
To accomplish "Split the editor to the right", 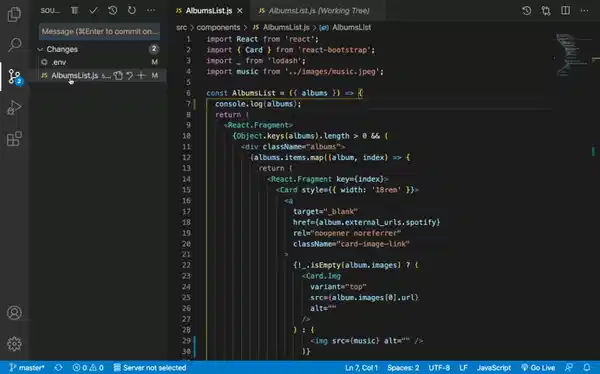I will tap(566, 11).
